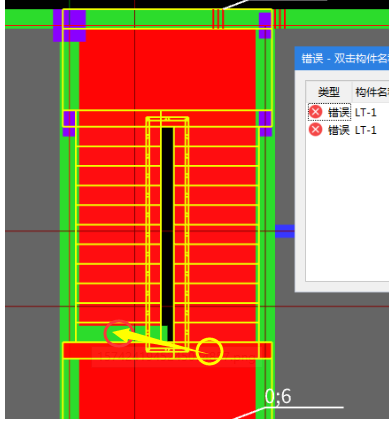The height and width of the screenshot is (424, 389).
Task: Click the 错误 dialog title bar
Action: (x=342, y=58)
